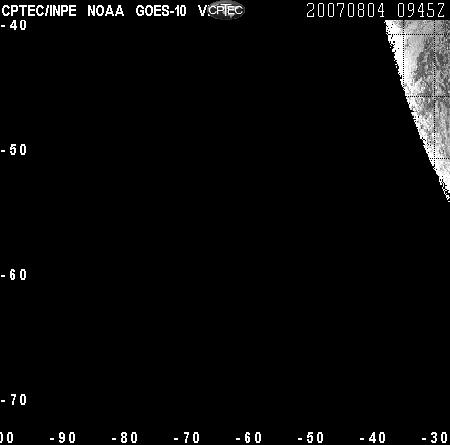The image size is (450, 445).
Task: Click the -40 latitude label
Action: click(x=14, y=25)
